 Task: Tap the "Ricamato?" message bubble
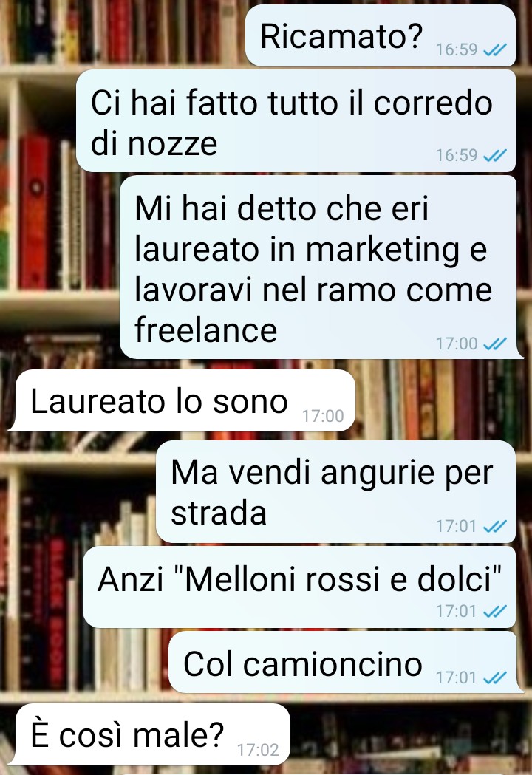pyautogui.click(x=381, y=35)
